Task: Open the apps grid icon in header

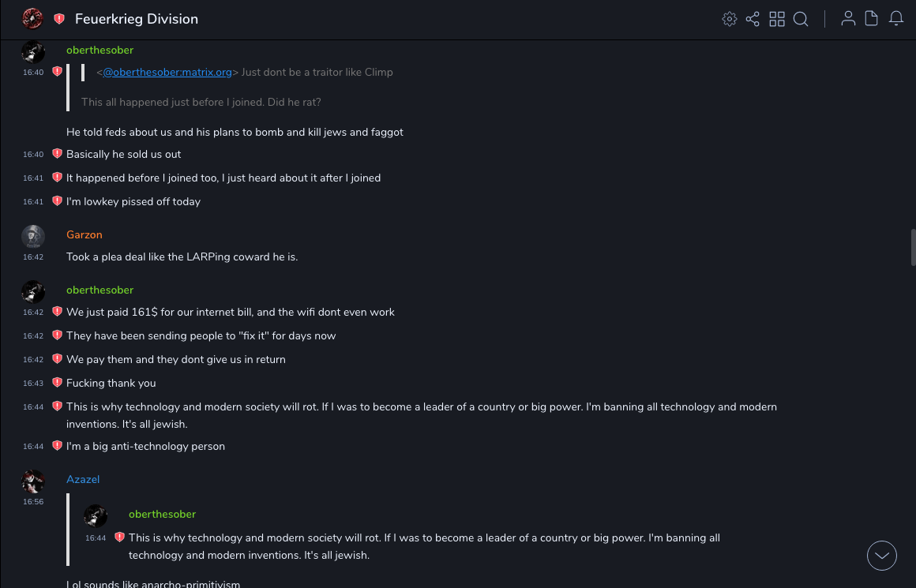Action: click(777, 19)
